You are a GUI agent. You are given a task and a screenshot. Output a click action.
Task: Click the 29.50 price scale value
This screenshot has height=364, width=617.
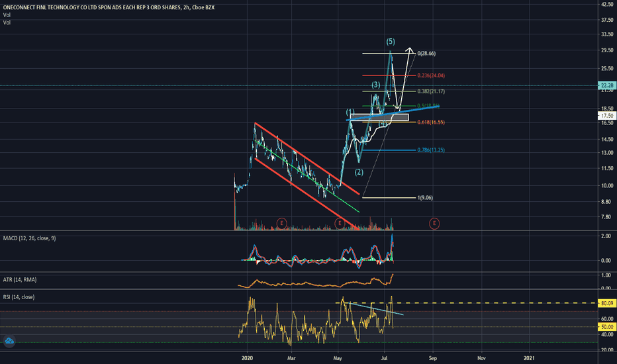click(607, 50)
